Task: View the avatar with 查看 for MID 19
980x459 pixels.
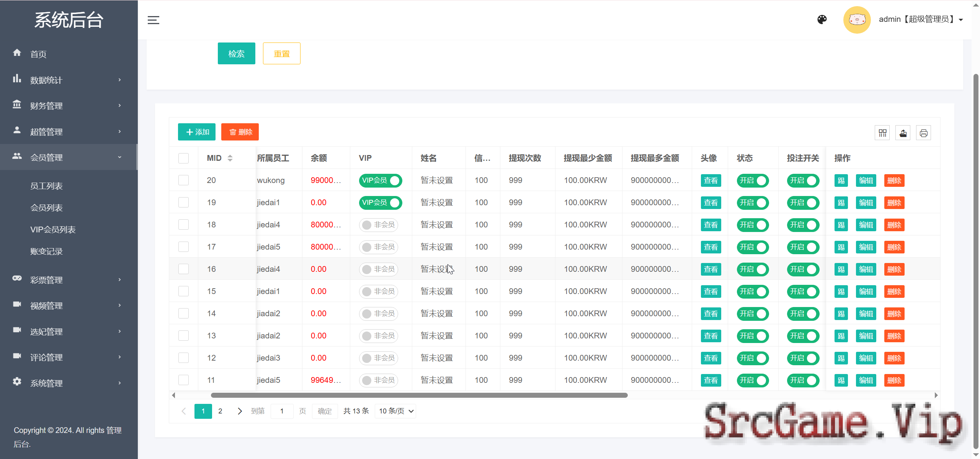Action: coord(711,203)
